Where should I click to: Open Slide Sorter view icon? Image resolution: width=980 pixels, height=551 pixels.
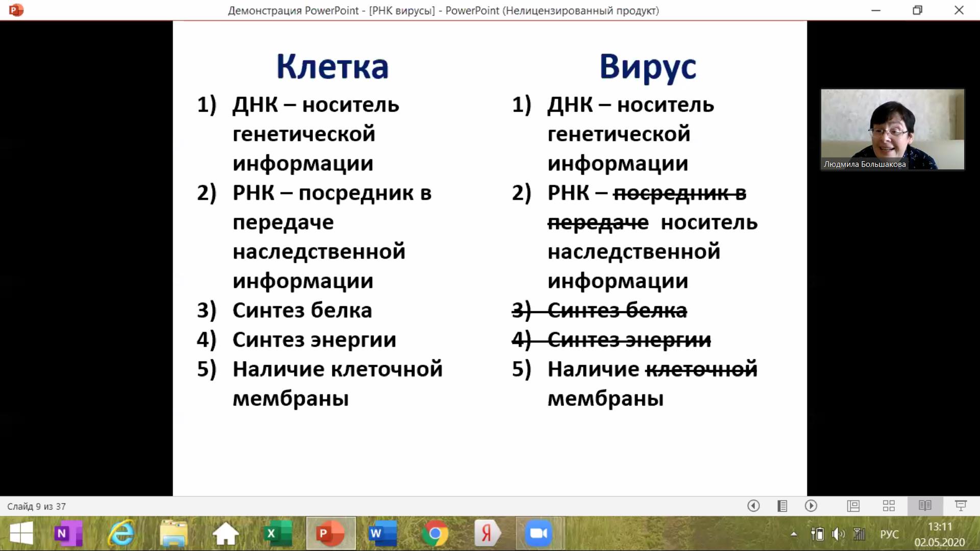889,506
